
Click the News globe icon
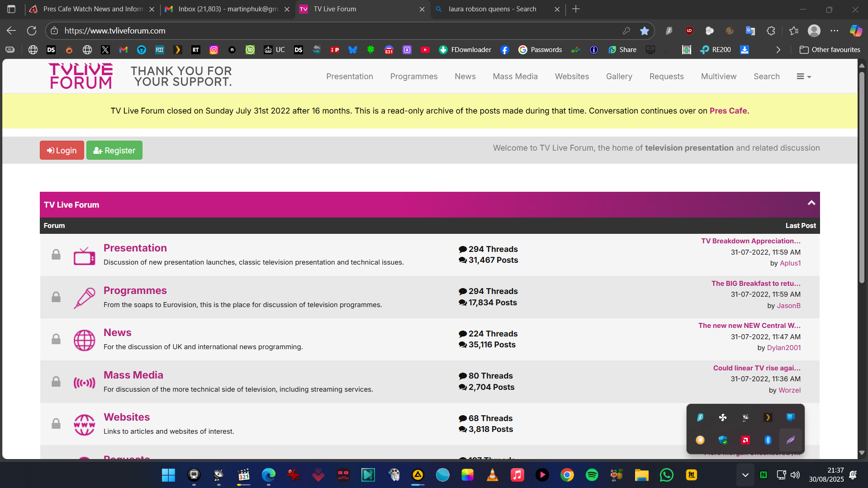(x=84, y=340)
